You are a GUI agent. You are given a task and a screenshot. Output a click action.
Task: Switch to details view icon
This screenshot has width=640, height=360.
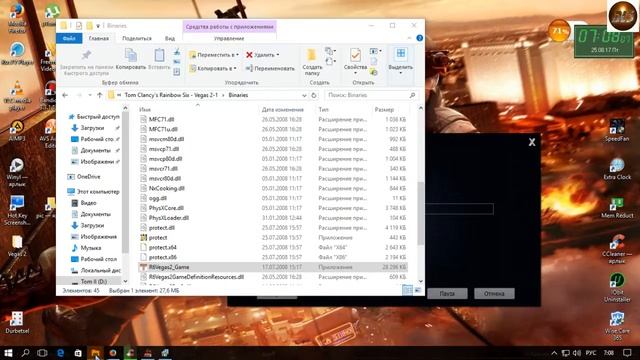[407, 290]
